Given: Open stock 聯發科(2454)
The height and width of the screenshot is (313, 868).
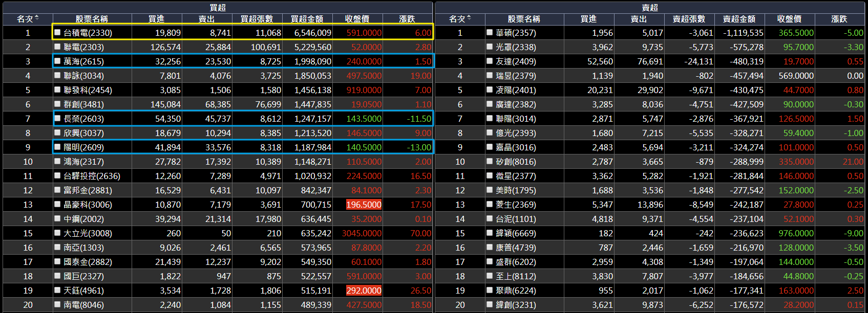Looking at the screenshot, I should coord(88,90).
